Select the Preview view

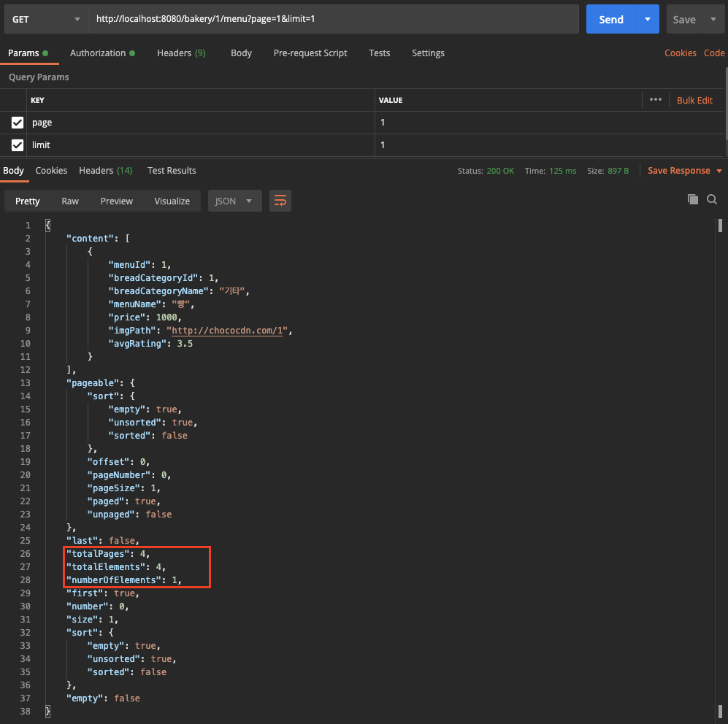click(117, 201)
